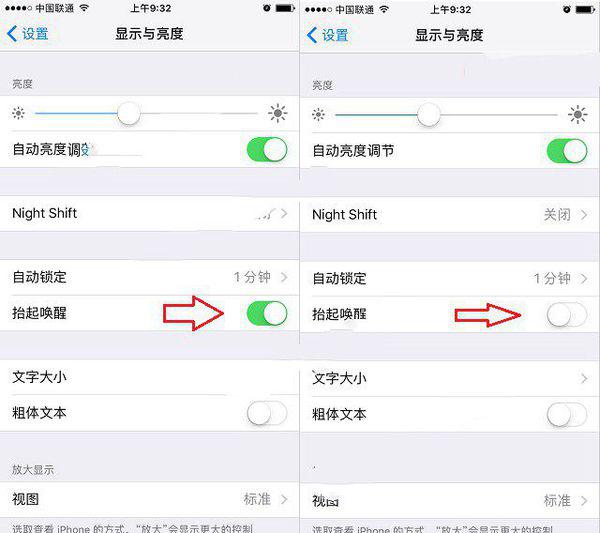Tap the Wi-Fi status icon in left screenshot
The image size is (600, 533).
click(84, 8)
